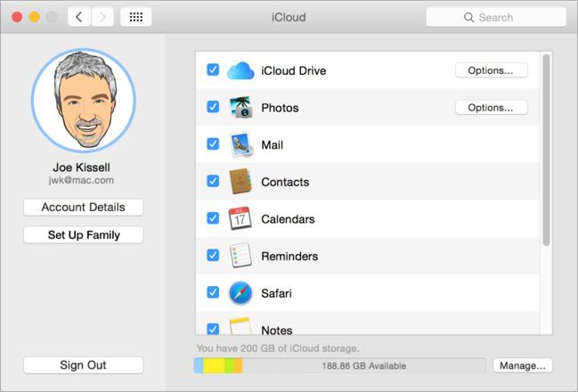Viewport: 578px width, 392px height.
Task: Go back with the left chevron
Action: [79, 17]
